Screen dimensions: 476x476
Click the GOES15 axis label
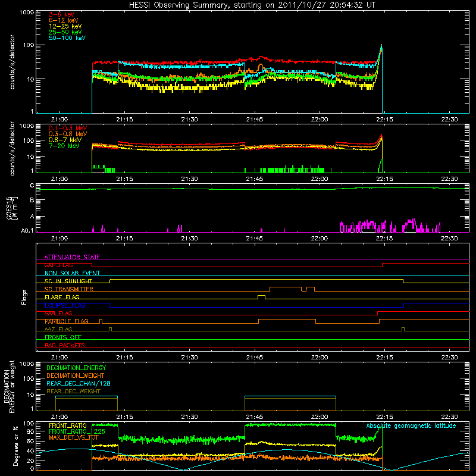point(10,208)
